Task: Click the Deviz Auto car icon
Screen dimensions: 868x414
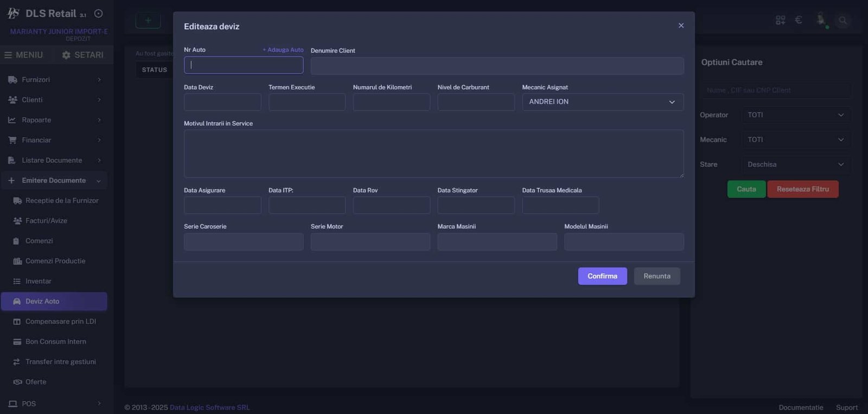Action: (17, 301)
